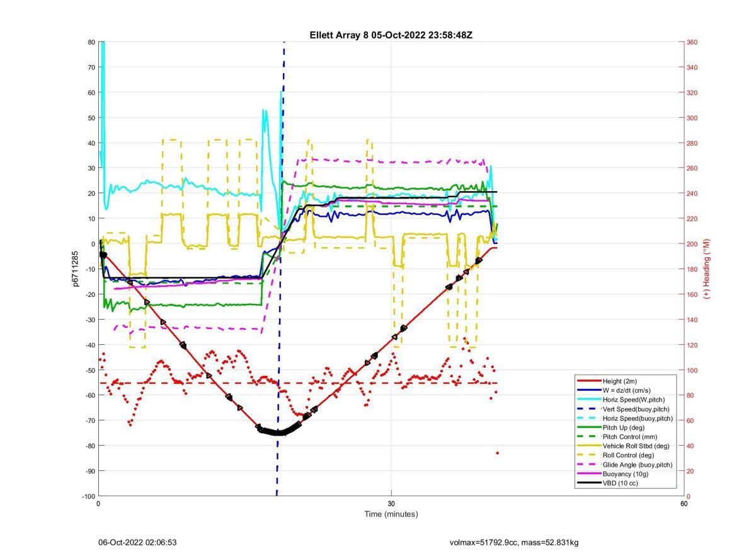The height and width of the screenshot is (558, 756).
Task: Select the red '320' heading tick label
Action: 692,93
